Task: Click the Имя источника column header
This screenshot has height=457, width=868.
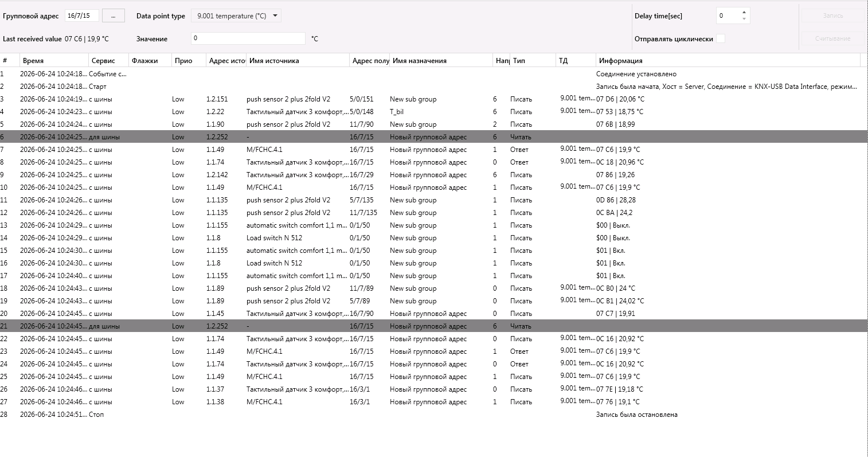Action: pos(298,60)
